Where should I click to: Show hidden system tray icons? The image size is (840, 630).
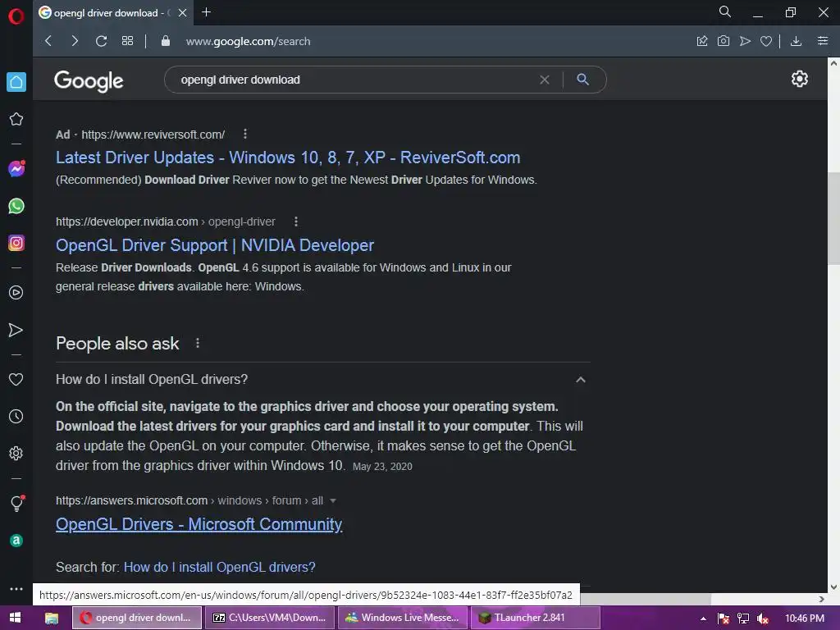click(x=703, y=619)
